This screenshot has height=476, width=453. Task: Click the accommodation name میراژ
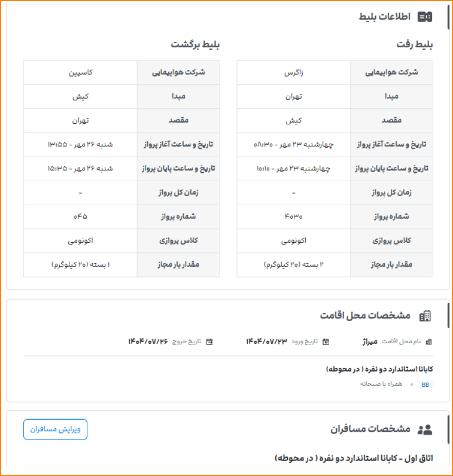[x=370, y=341]
